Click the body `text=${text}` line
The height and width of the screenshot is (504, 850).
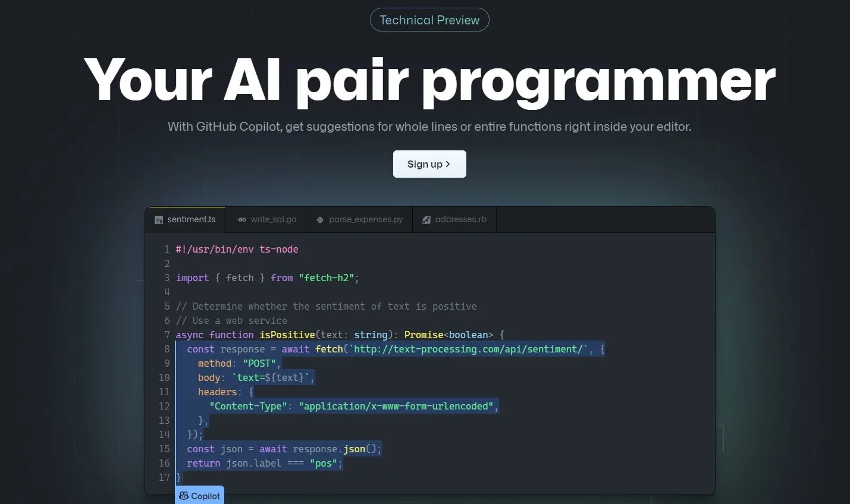pyautogui.click(x=256, y=378)
